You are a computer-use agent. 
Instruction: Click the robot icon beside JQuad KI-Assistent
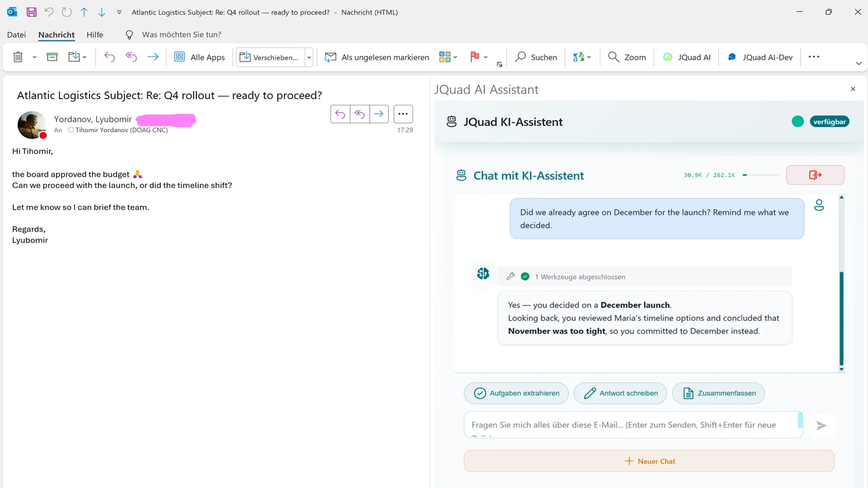pos(452,121)
